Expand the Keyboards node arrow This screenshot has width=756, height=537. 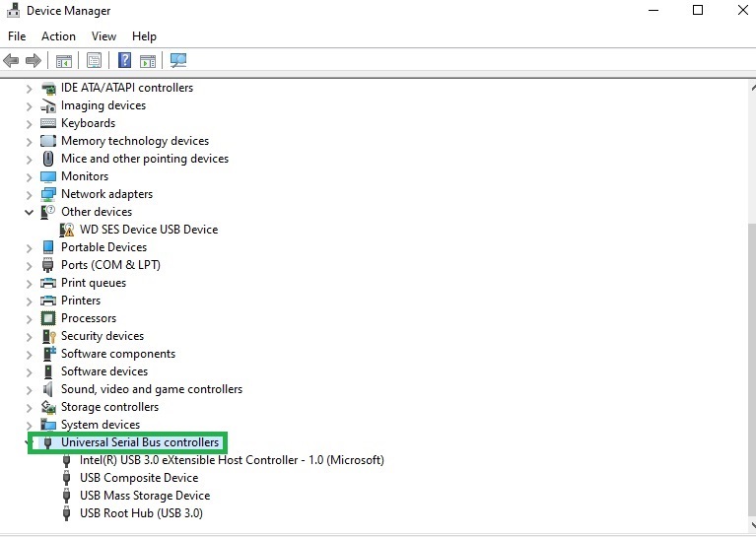tap(29, 124)
